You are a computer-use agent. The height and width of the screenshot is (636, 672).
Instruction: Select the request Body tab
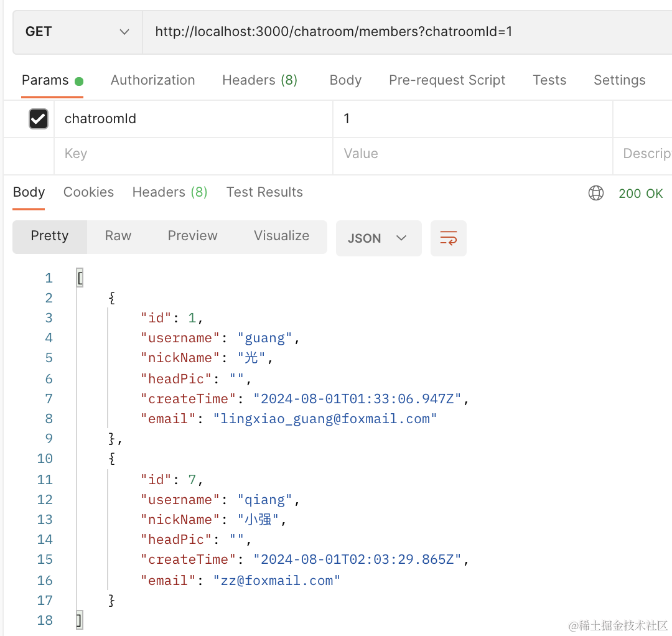[345, 80]
